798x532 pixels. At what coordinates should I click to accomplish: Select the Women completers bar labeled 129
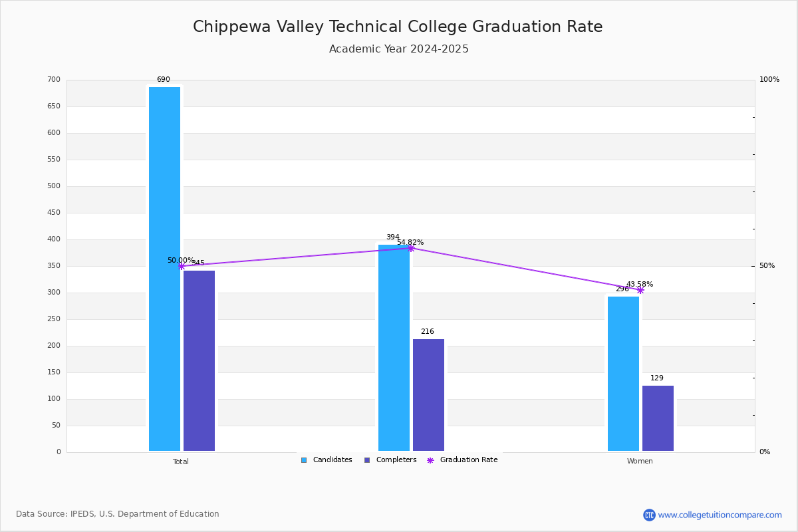tap(658, 418)
